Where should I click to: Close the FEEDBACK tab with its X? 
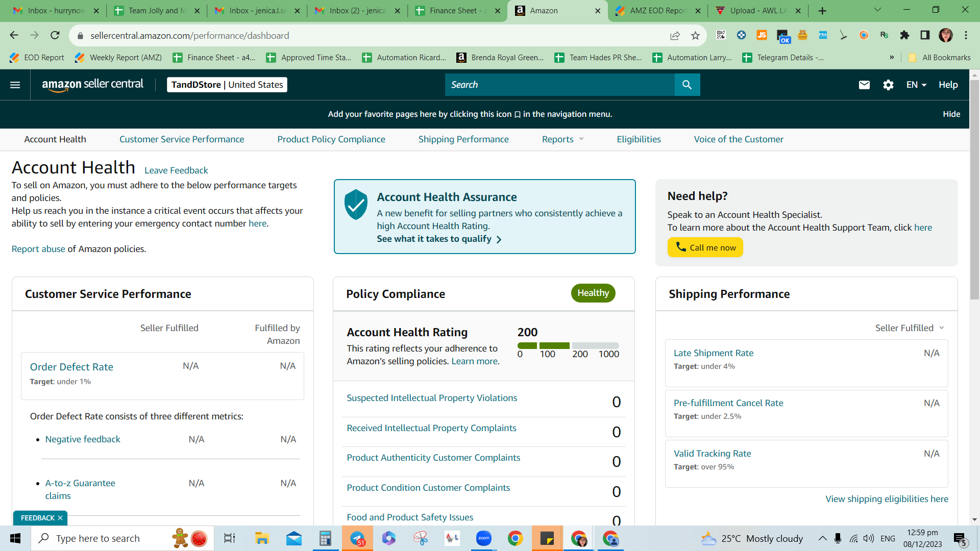[60, 518]
